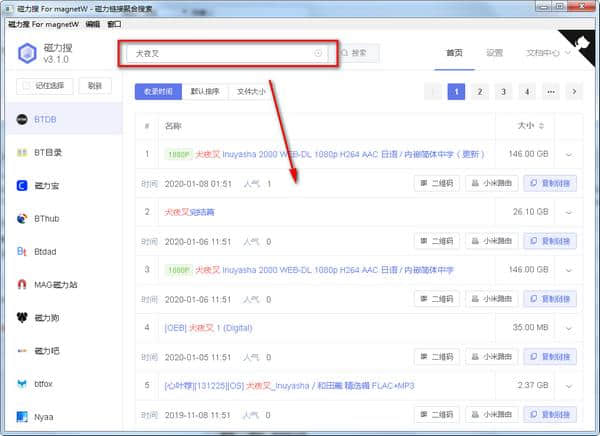The image size is (600, 436).
Task: Sort results by 收录时间
Action: pos(158,92)
